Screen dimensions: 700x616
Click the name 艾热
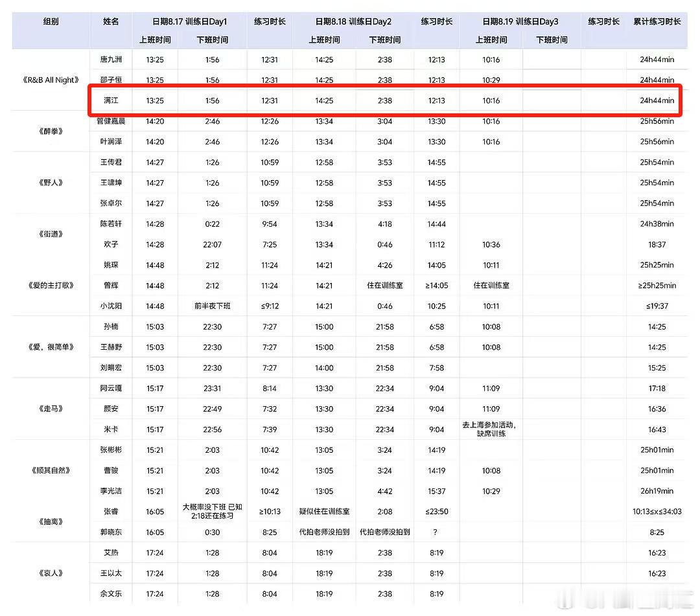tap(111, 553)
